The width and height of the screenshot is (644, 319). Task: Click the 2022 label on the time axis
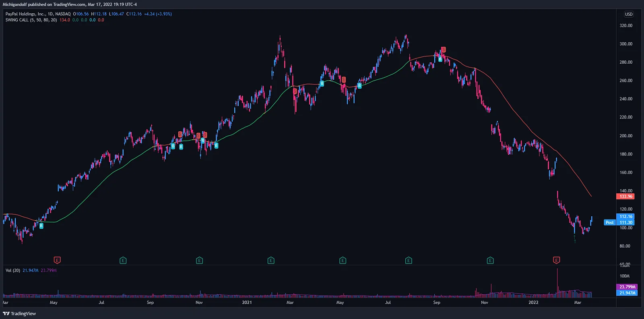click(533, 302)
